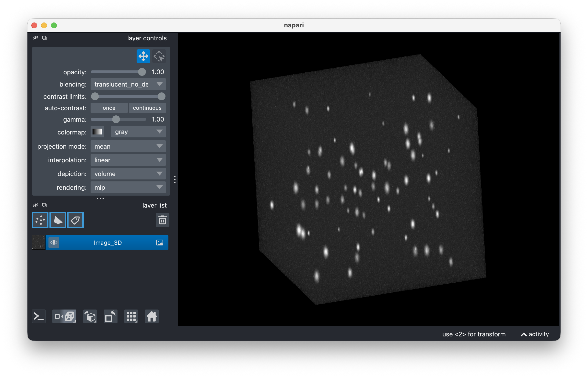Enable continuous auto-contrast
Screen dimensions: 588x377
pyautogui.click(x=147, y=108)
